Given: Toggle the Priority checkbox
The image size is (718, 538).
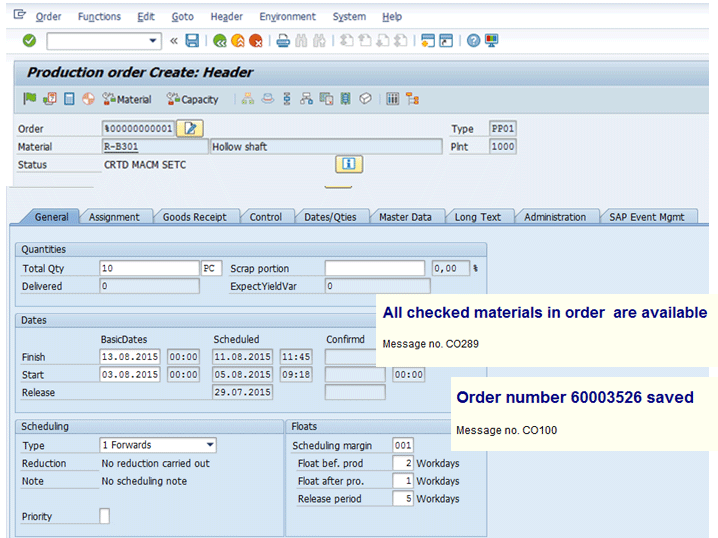Looking at the screenshot, I should tap(104, 516).
